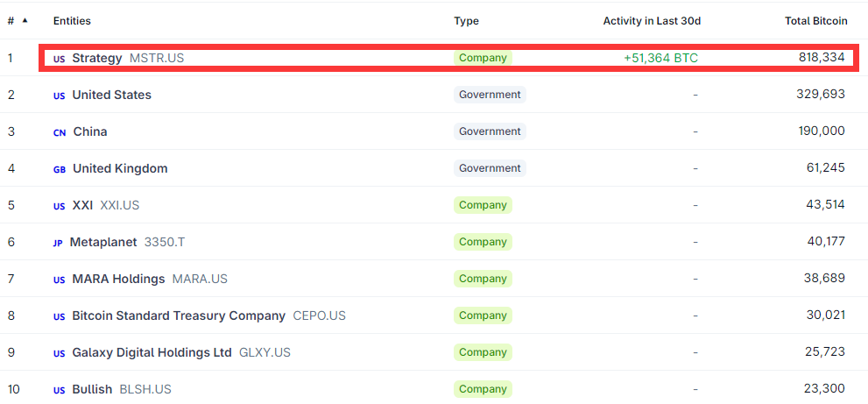
Task: Click the 190,000 total for China
Action: click(822, 131)
